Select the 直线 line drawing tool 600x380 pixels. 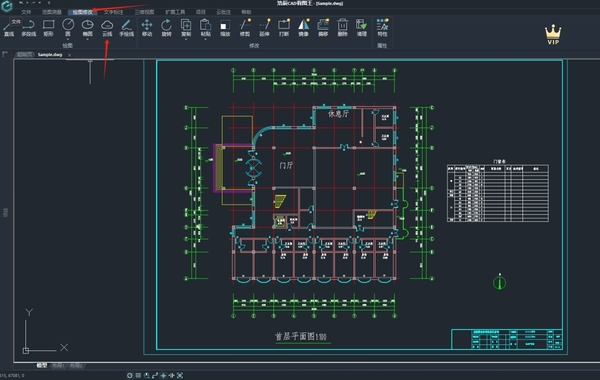tap(8, 29)
